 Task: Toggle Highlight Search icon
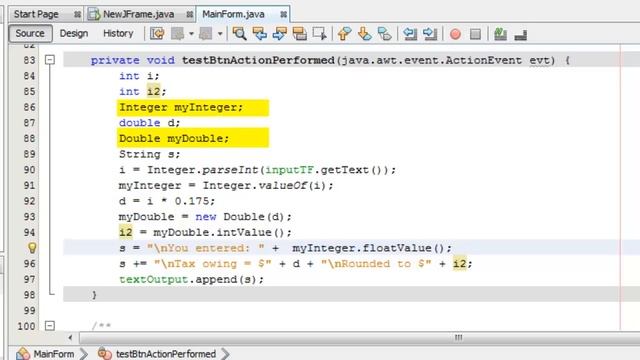click(x=300, y=34)
